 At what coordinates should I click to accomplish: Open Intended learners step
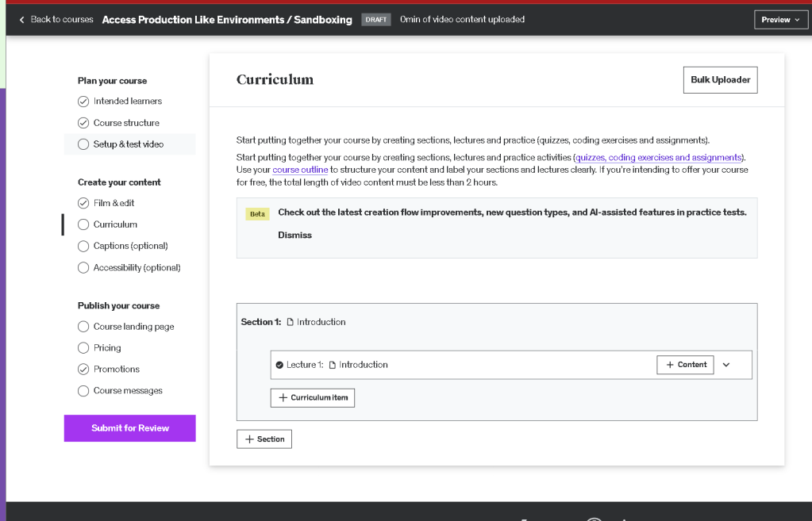[127, 102]
